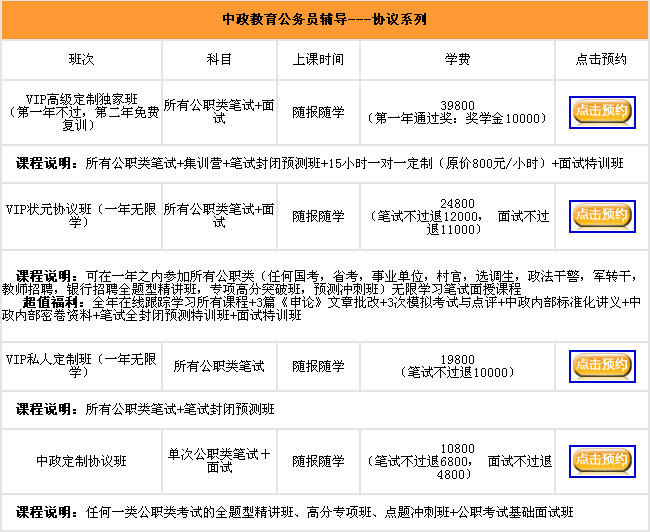This screenshot has height=532, width=650.
Task: Click subject cell 所有公职类笔试+面试 in VIP状元协议班 row
Action: [219, 216]
